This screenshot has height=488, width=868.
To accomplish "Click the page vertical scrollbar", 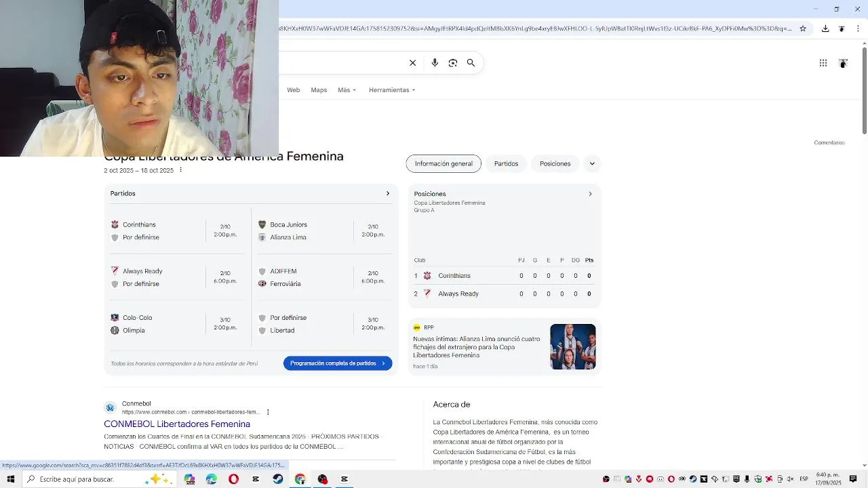I will [x=864, y=91].
